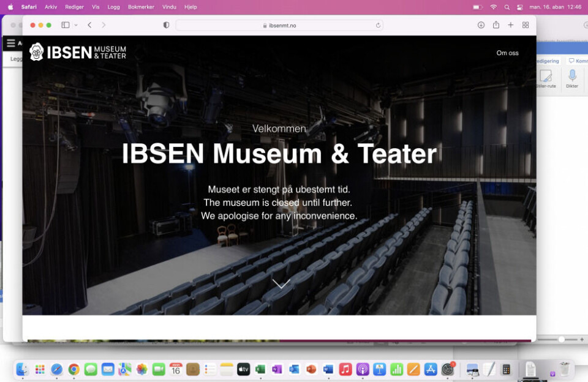This screenshot has width=588, height=382.
Task: Click the Dikter microphone in background window
Action: click(572, 78)
